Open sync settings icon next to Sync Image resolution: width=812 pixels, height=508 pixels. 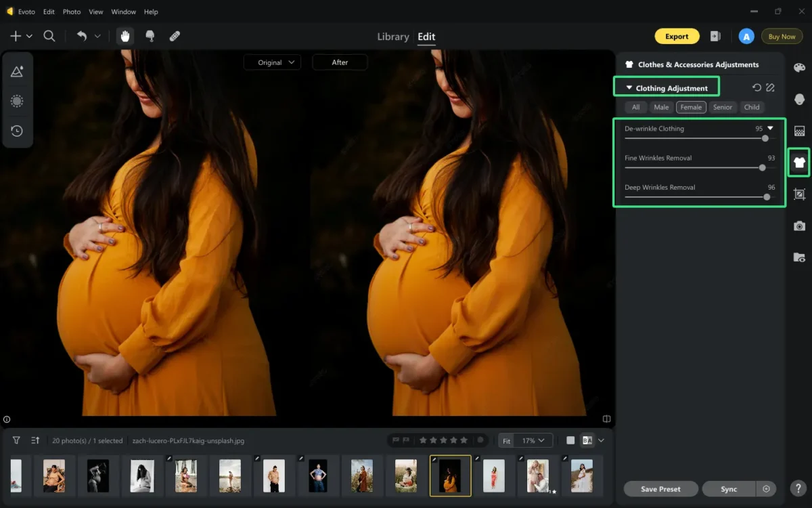coord(766,489)
